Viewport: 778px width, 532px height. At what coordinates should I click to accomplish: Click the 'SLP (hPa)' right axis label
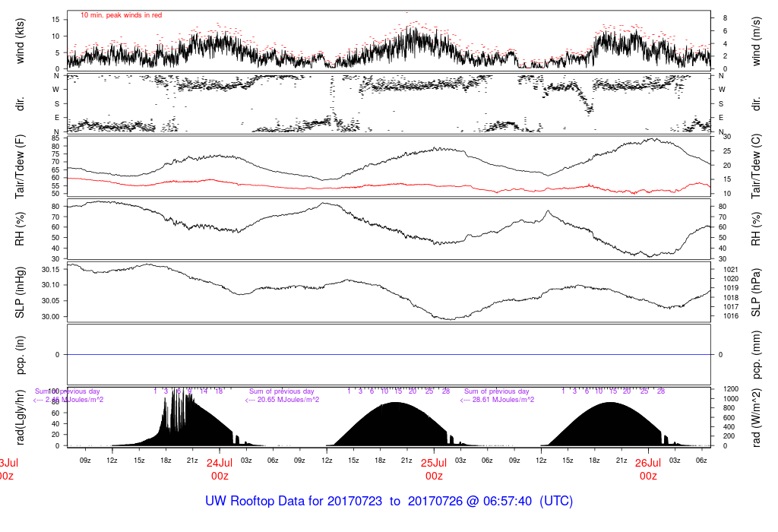tap(756, 293)
